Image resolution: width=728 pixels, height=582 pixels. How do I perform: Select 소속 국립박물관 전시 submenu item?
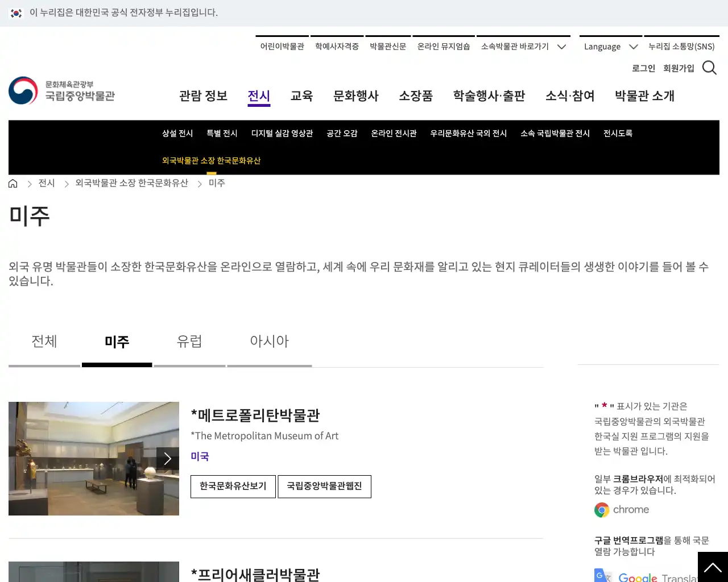(x=555, y=134)
